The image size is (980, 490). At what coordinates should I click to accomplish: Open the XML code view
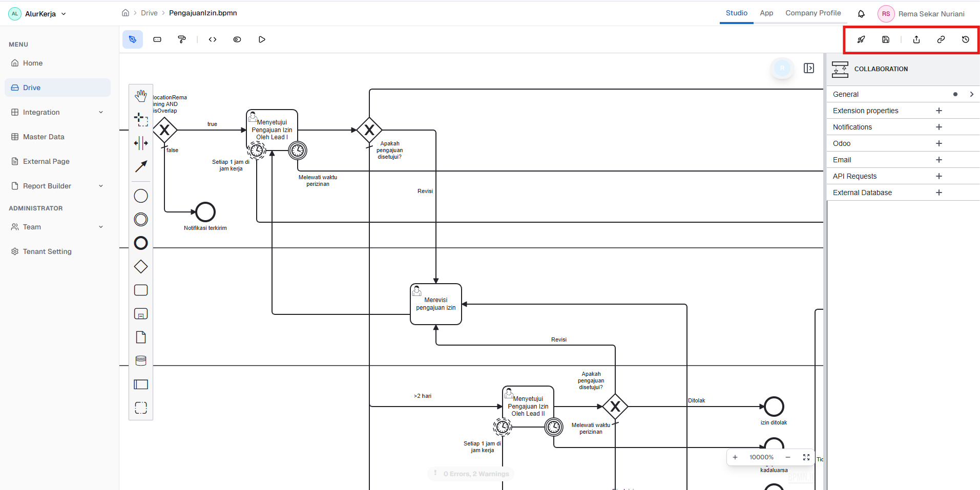click(212, 39)
